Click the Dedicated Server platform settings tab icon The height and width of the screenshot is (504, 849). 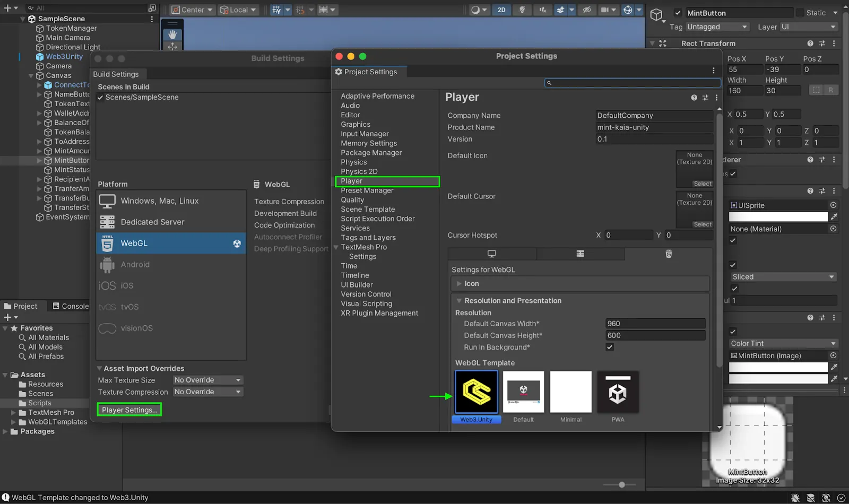click(x=580, y=254)
